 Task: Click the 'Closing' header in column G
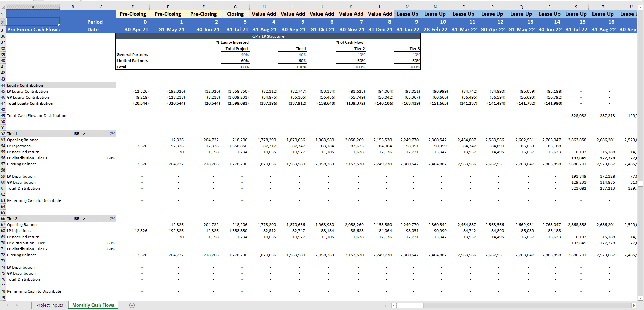pos(235,14)
